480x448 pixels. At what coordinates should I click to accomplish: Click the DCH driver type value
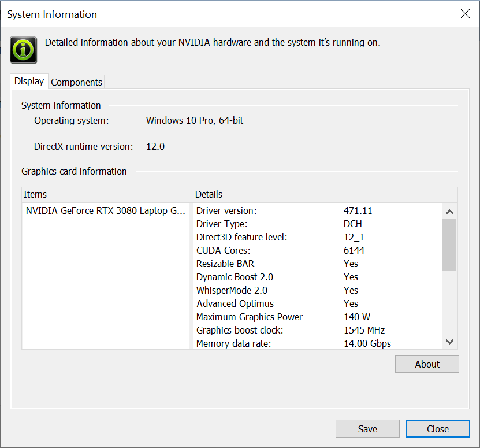point(353,224)
